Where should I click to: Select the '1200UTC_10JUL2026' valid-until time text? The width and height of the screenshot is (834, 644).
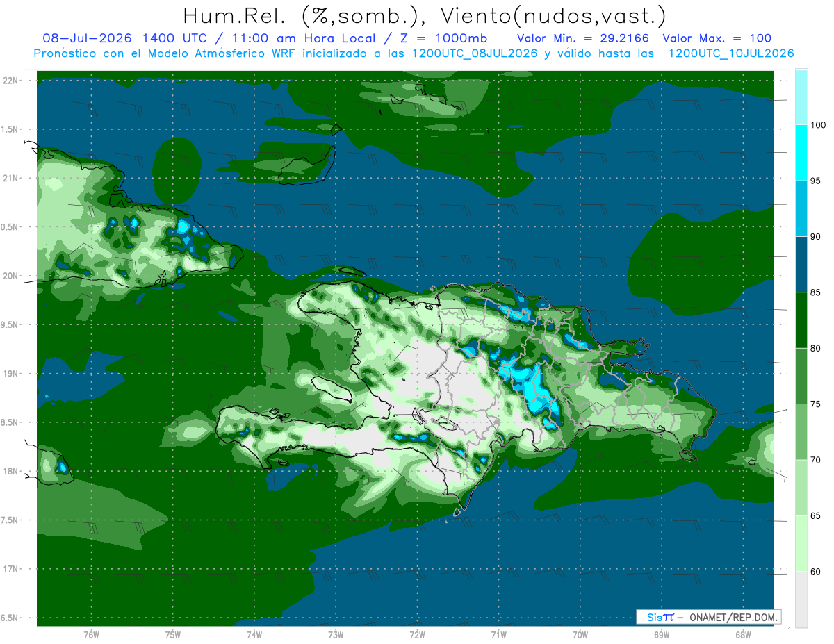(730, 53)
